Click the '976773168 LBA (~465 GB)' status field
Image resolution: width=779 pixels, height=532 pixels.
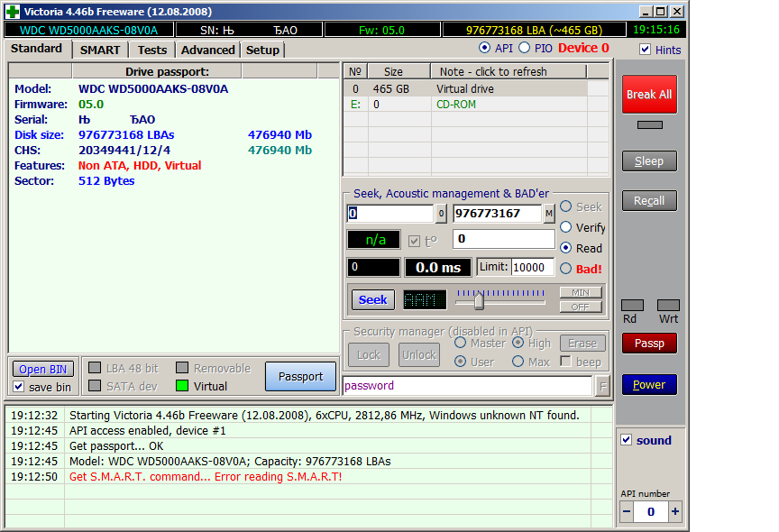[534, 31]
